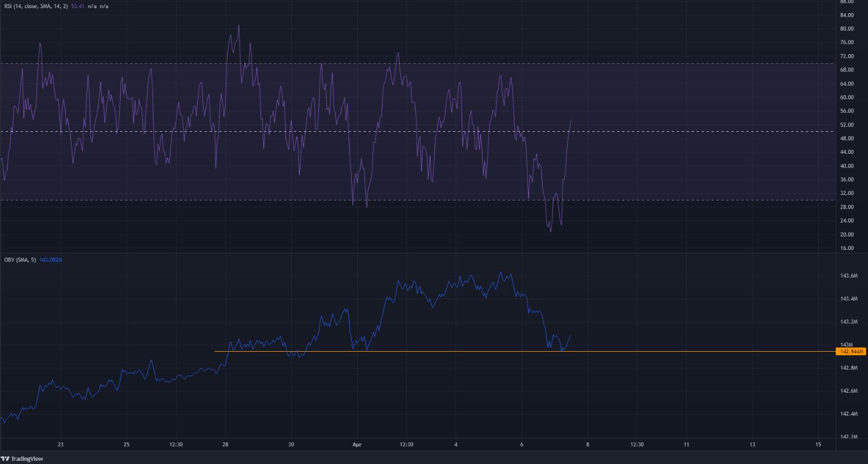The height and width of the screenshot is (464, 868).
Task: Click the 142.8M level on OBV scale
Action: pyautogui.click(x=849, y=368)
